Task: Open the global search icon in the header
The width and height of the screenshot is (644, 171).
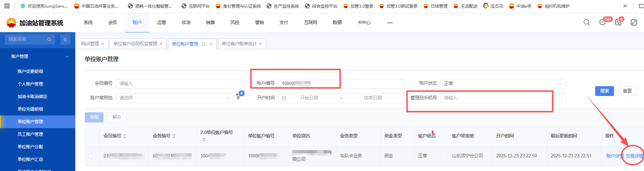Action: click(x=586, y=22)
